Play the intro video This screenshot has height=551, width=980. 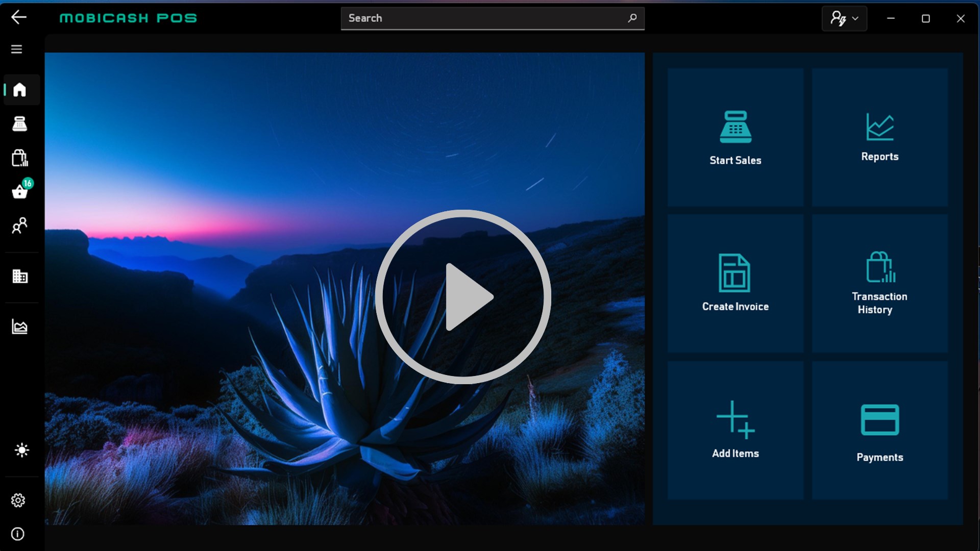(x=463, y=296)
